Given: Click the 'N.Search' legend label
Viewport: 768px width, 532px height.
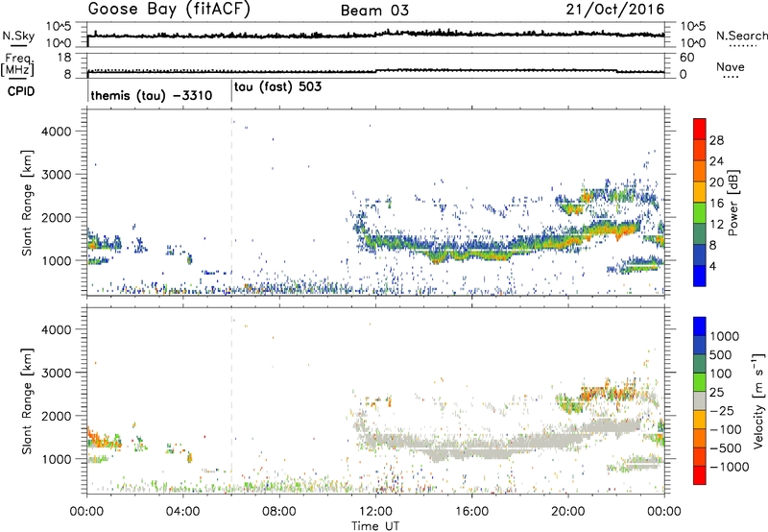Looking at the screenshot, I should click(741, 36).
